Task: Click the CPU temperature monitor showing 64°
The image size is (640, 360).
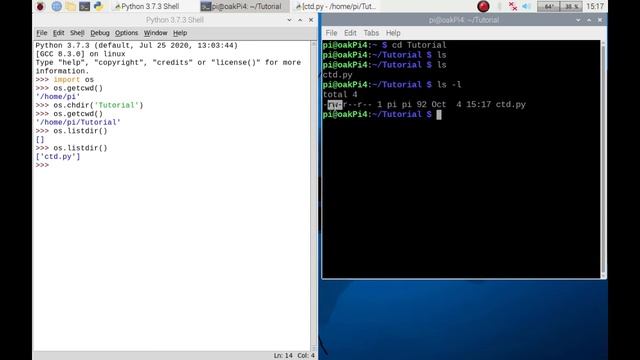Action: click(548, 6)
